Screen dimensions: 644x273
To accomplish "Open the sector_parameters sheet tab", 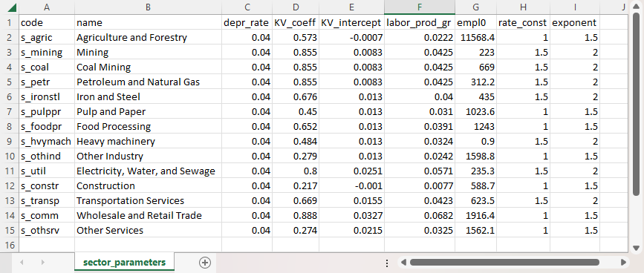I will 125,263.
